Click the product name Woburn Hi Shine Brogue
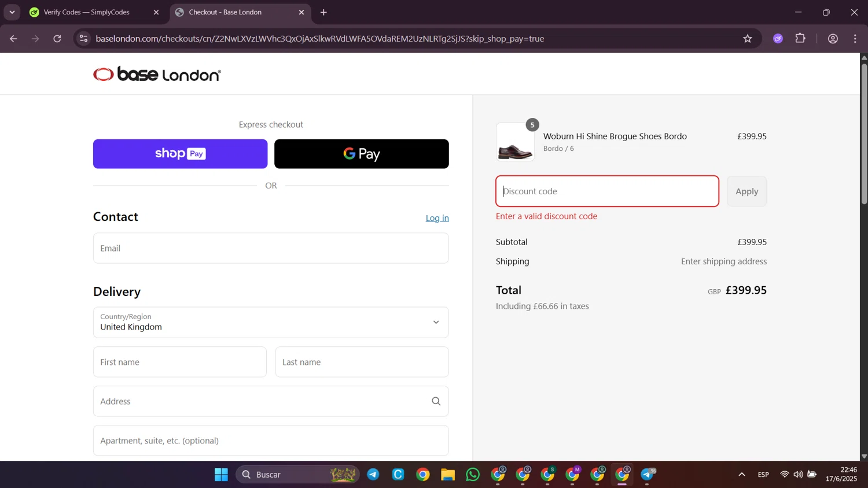868x488 pixels. pyautogui.click(x=615, y=136)
